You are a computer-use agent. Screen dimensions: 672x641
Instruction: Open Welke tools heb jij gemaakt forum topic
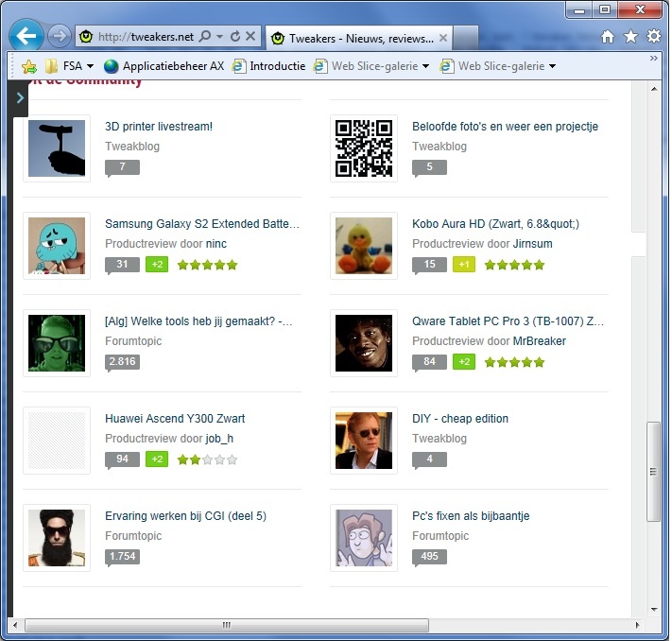click(198, 321)
